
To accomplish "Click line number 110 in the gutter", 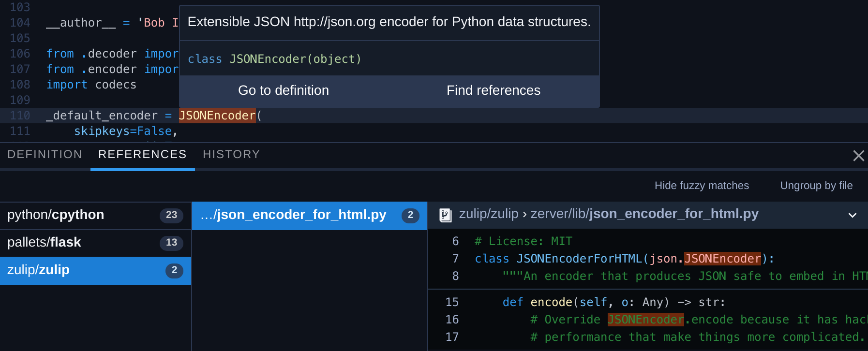I will (20, 116).
